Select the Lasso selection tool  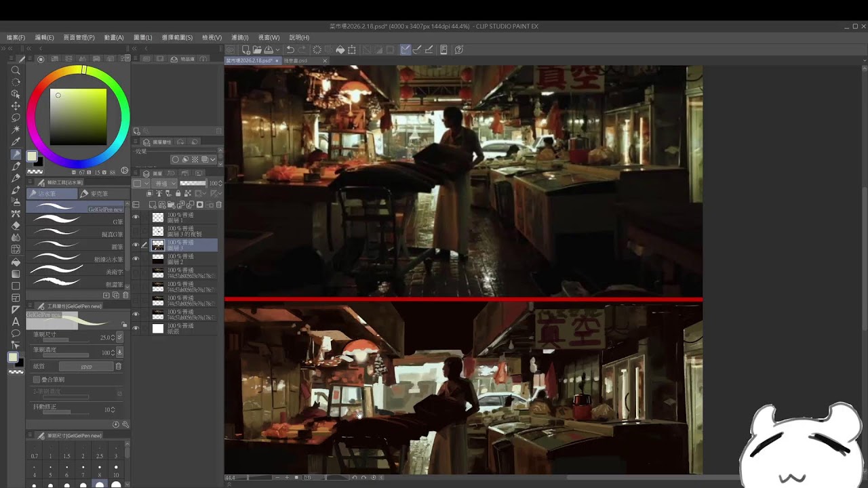pos(16,118)
